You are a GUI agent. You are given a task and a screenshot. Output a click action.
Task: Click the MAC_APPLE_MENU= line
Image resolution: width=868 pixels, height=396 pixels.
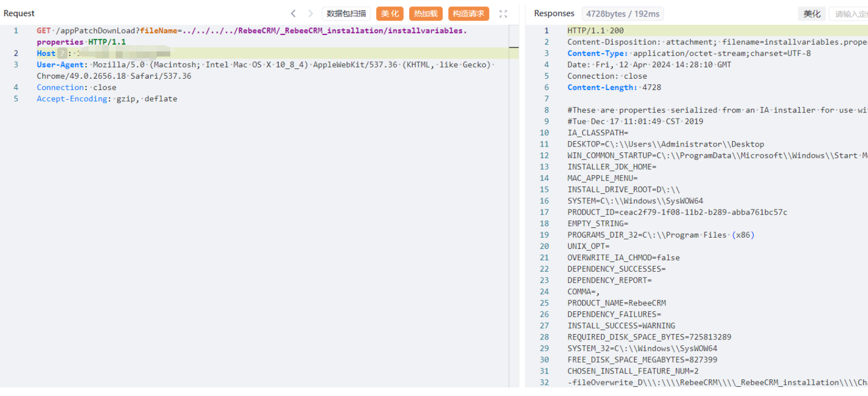click(602, 178)
